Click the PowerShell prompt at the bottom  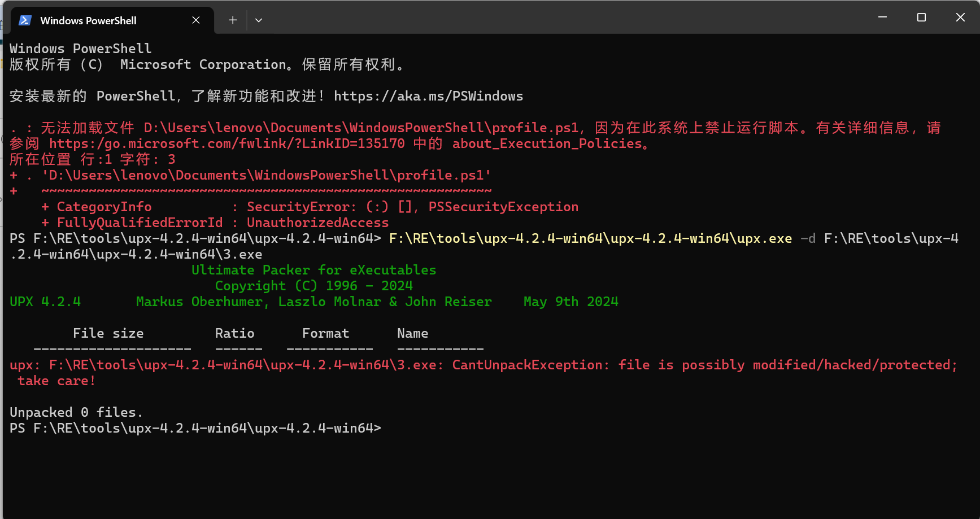(195, 428)
